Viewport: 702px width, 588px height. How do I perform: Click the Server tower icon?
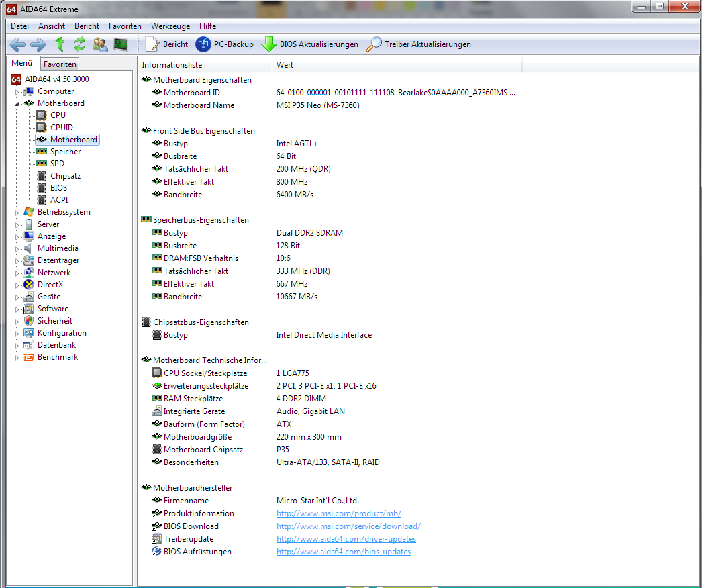pyautogui.click(x=29, y=224)
